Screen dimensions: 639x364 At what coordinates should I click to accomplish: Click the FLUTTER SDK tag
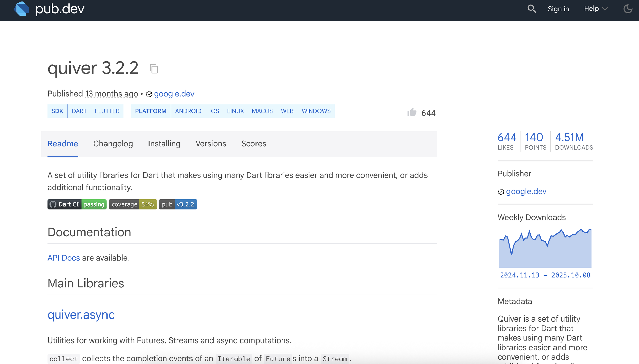(107, 111)
